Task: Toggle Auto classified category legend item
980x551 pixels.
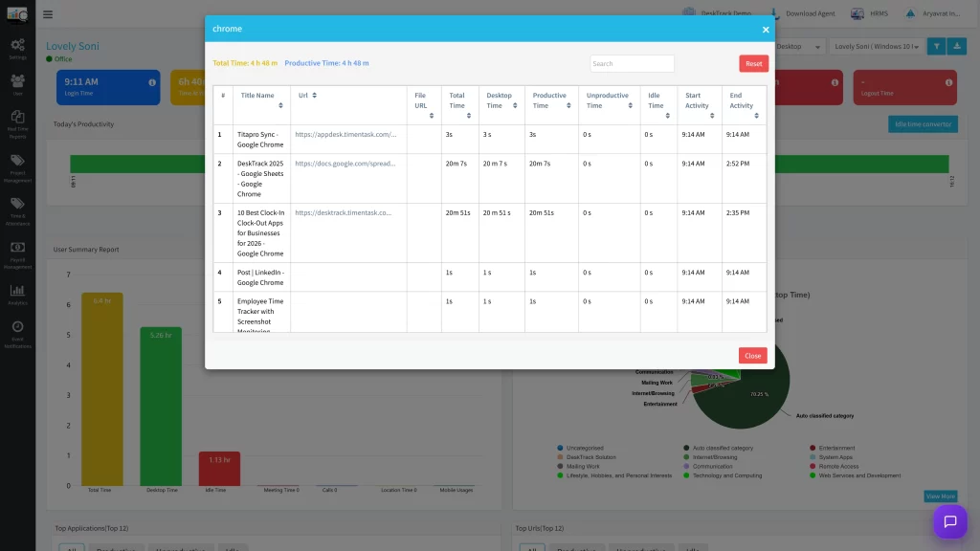Action: [x=718, y=448]
